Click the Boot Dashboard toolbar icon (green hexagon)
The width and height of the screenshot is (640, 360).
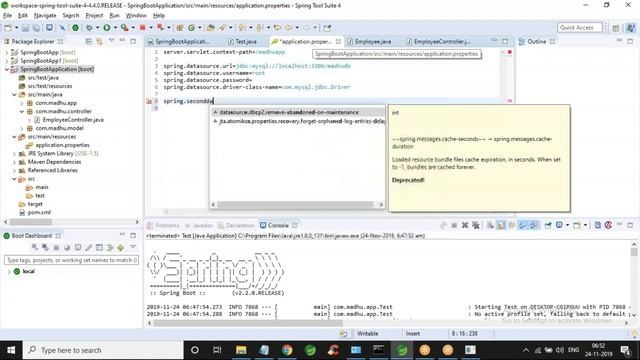[x=76, y=28]
